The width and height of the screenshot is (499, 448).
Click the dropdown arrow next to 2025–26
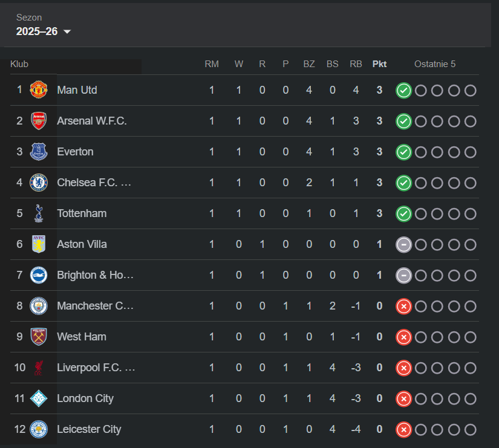[x=67, y=31]
